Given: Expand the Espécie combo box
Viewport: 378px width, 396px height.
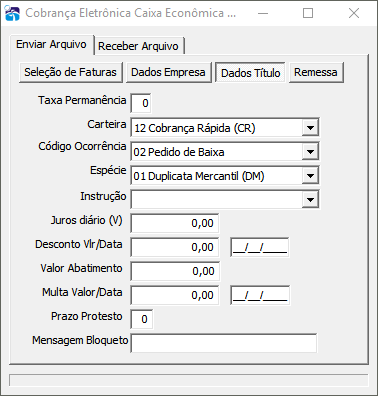Looking at the screenshot, I should coord(310,176).
